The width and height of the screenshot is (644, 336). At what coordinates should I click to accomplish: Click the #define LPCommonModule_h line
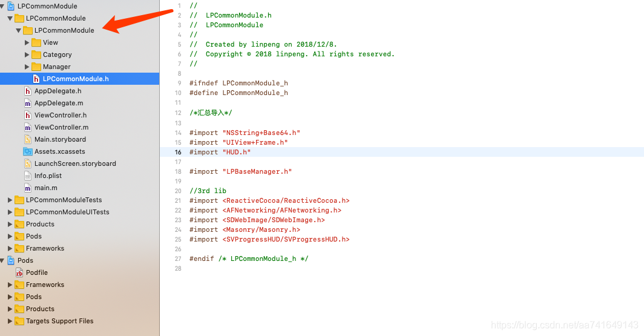[x=238, y=93]
